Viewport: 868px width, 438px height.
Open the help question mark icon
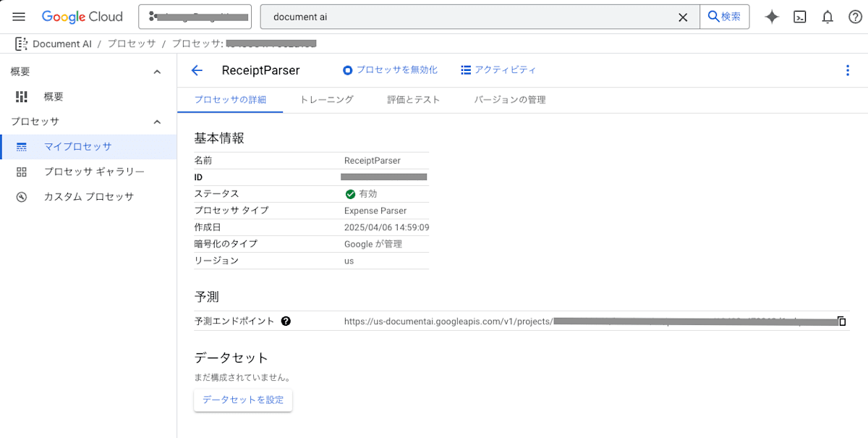855,17
